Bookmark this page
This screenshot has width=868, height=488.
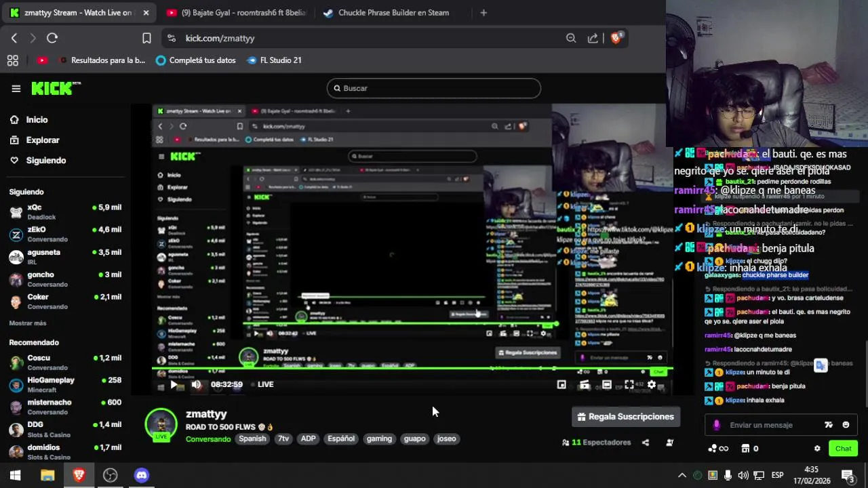pos(146,38)
